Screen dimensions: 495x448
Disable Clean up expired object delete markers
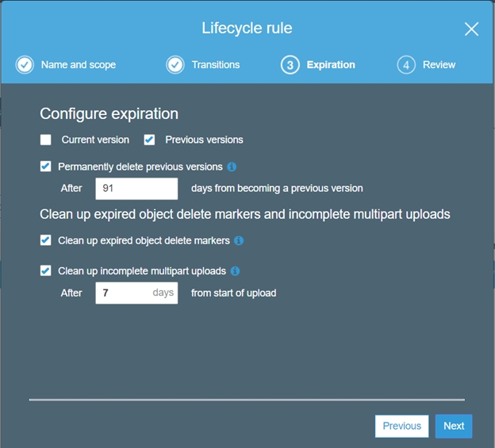tap(46, 241)
